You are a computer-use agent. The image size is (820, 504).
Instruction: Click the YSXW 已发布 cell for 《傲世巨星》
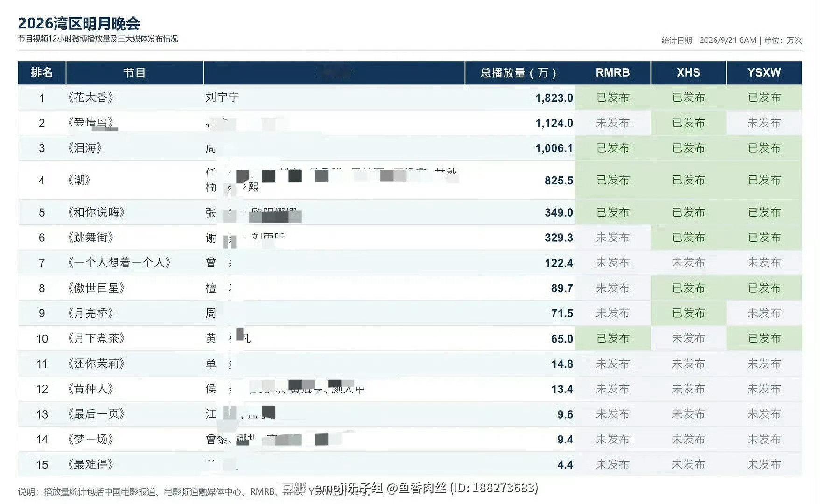tap(764, 288)
